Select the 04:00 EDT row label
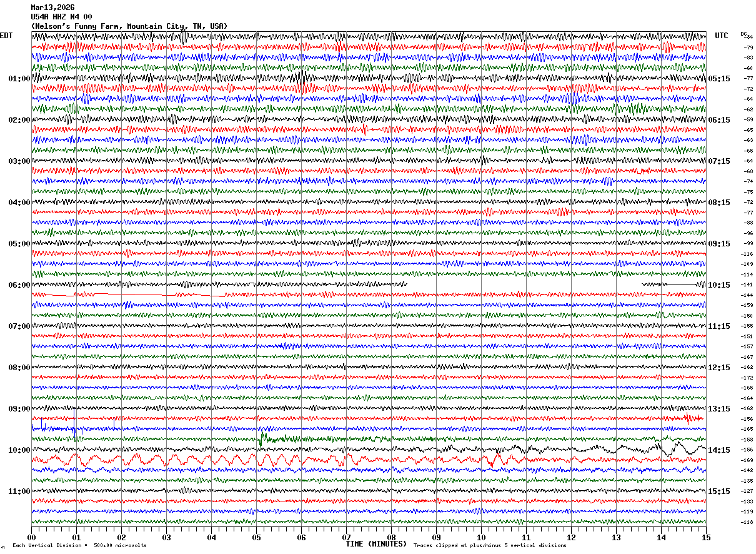Screen dimensions: 756x554 (x=19, y=203)
